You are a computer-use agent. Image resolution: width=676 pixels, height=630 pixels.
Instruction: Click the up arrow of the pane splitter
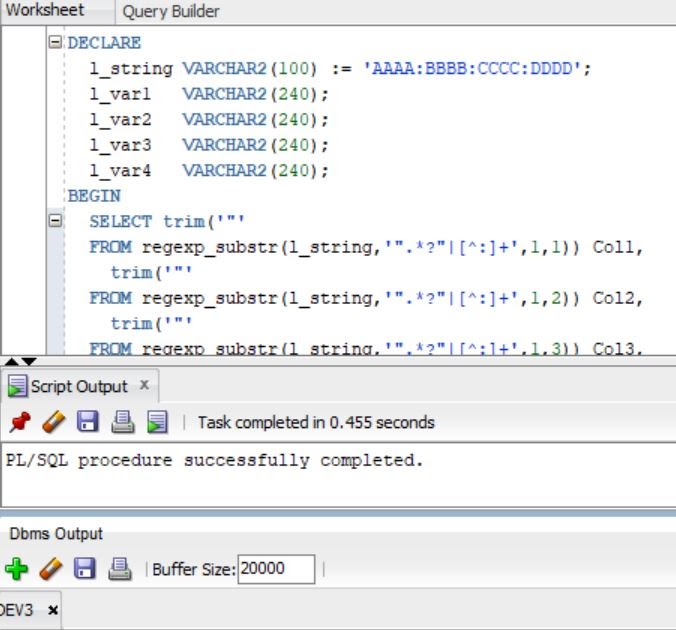point(12,361)
